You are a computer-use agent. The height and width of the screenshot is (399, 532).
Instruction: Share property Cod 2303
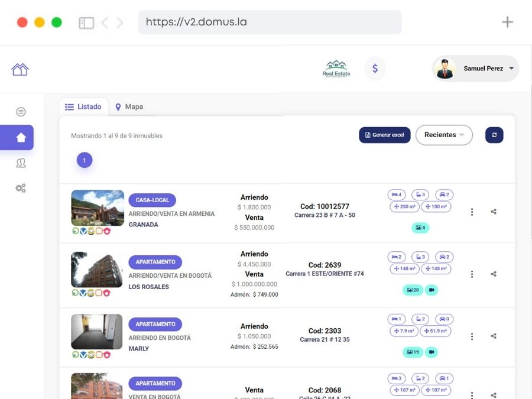click(494, 336)
